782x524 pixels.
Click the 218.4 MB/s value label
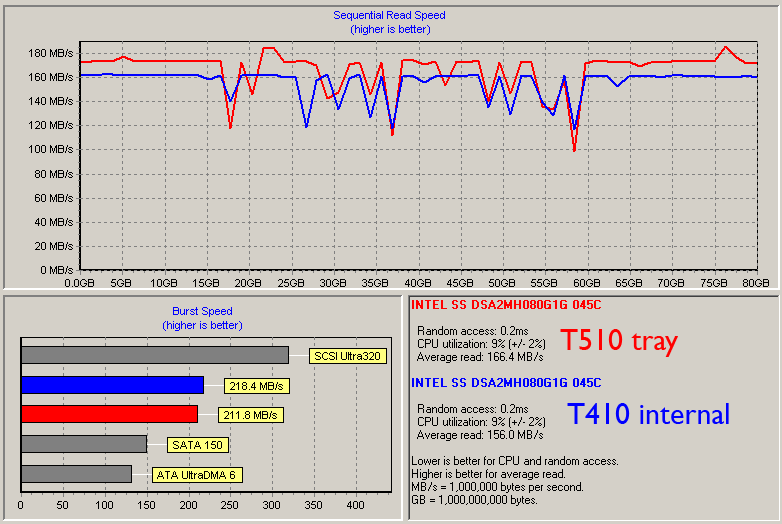(257, 386)
